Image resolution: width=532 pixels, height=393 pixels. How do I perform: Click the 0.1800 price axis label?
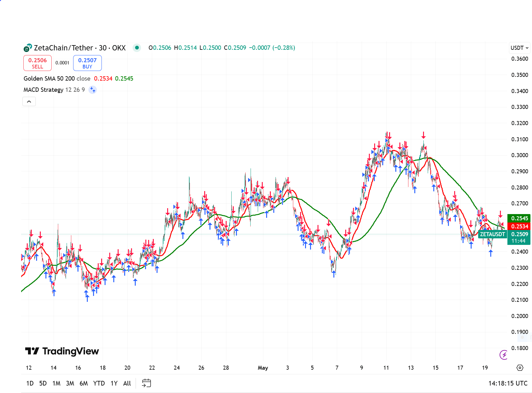click(519, 348)
